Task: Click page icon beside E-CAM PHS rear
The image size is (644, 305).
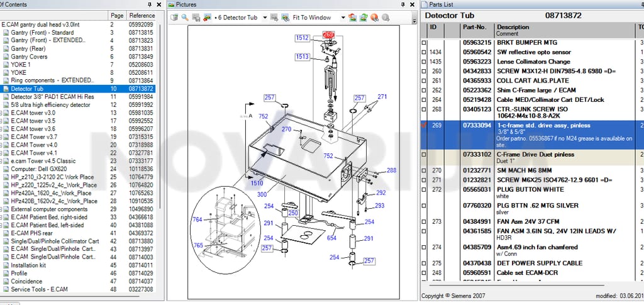Action: click(6, 233)
